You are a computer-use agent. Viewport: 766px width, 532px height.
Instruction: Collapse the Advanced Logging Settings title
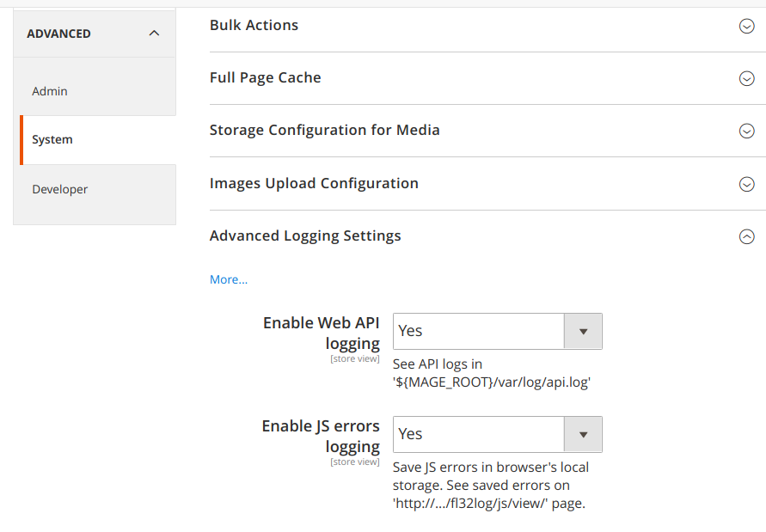[305, 235]
